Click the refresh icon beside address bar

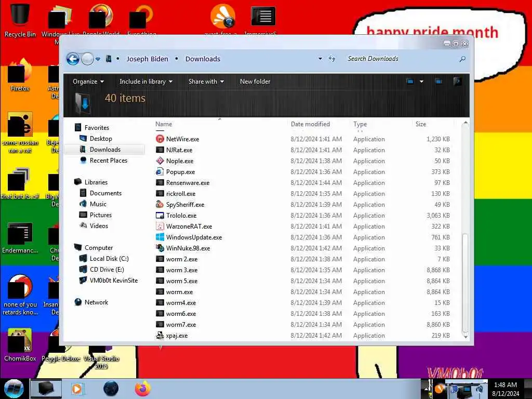332,59
